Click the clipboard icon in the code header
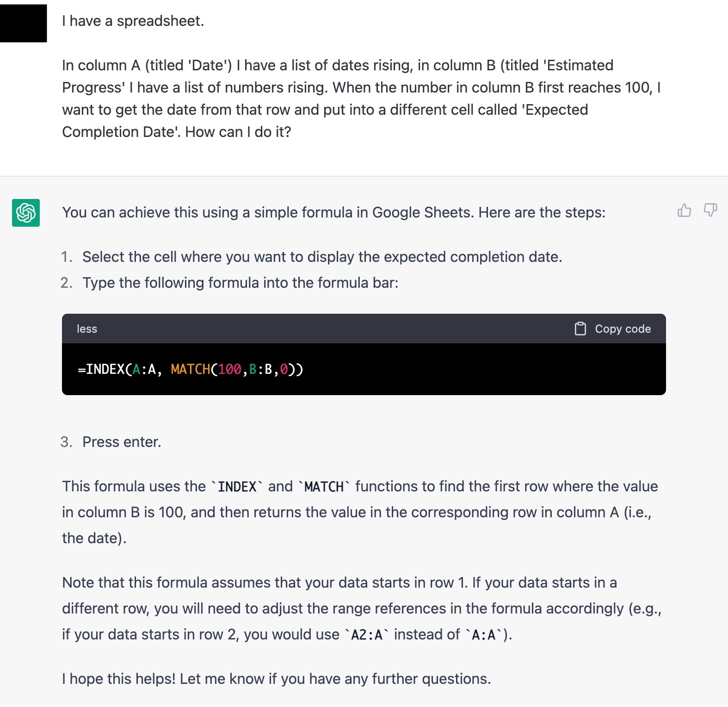728x707 pixels. 580,329
